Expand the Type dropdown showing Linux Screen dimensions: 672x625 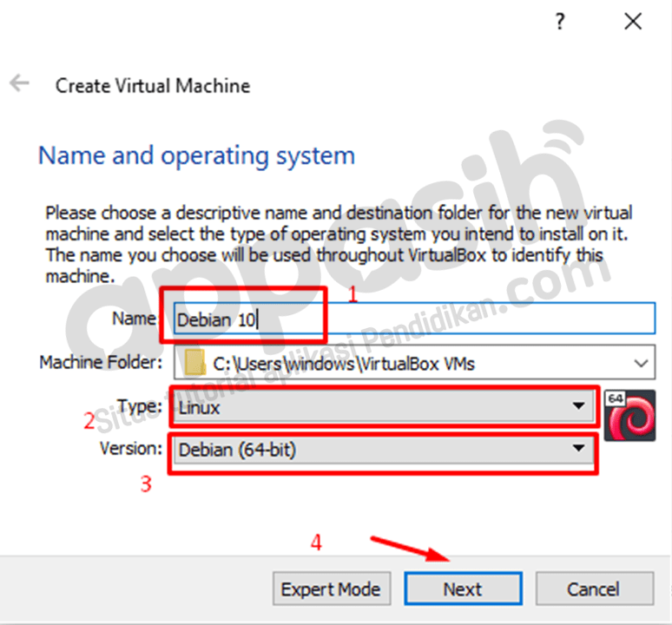click(384, 406)
